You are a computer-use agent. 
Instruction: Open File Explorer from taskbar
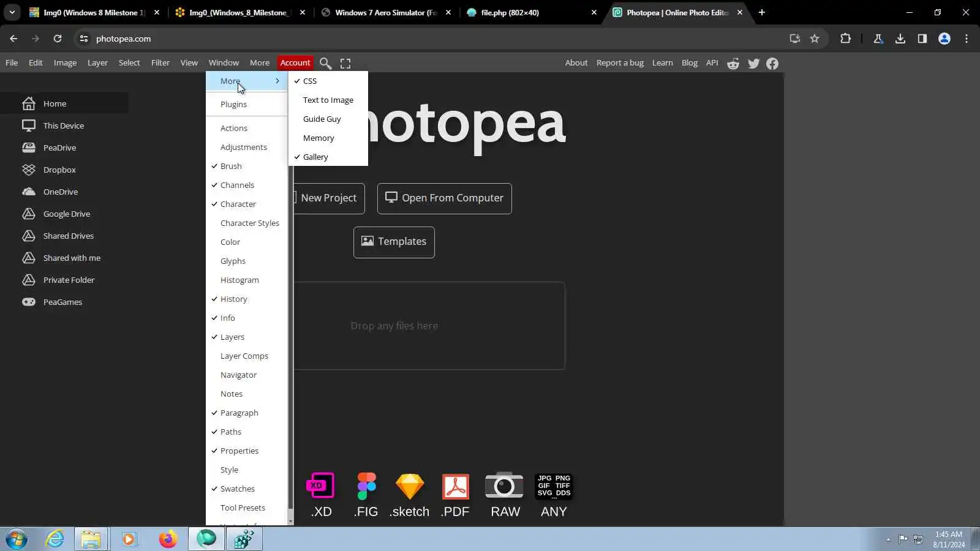click(91, 539)
